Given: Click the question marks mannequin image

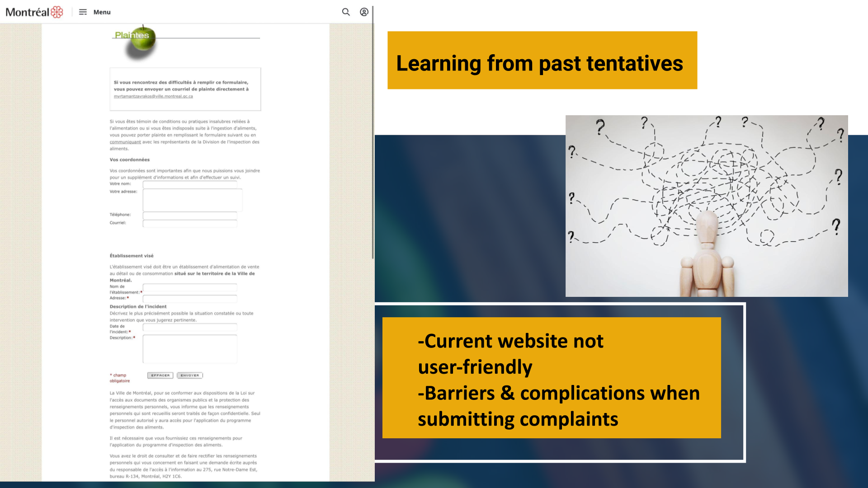Looking at the screenshot, I should coord(706,206).
